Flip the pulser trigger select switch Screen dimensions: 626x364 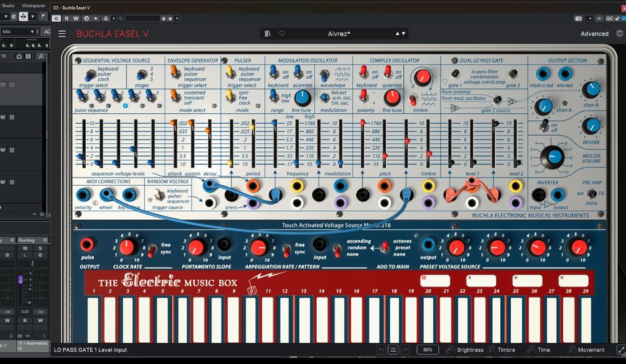(230, 72)
